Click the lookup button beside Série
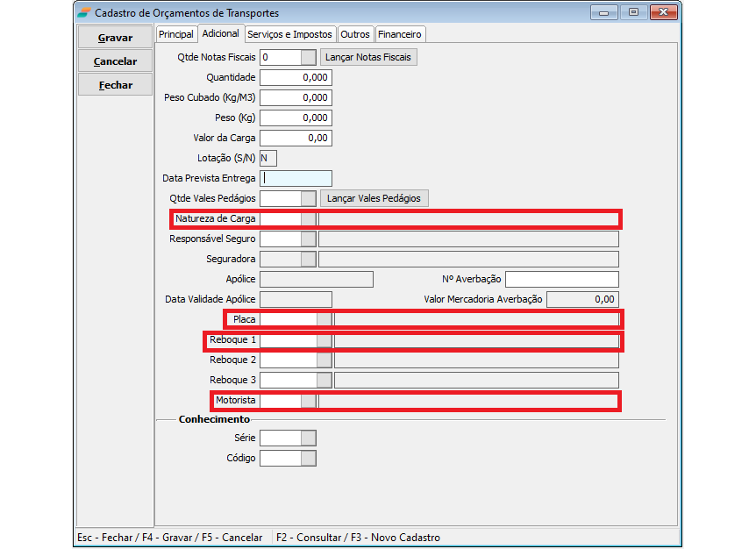The height and width of the screenshot is (549, 756). [x=308, y=438]
